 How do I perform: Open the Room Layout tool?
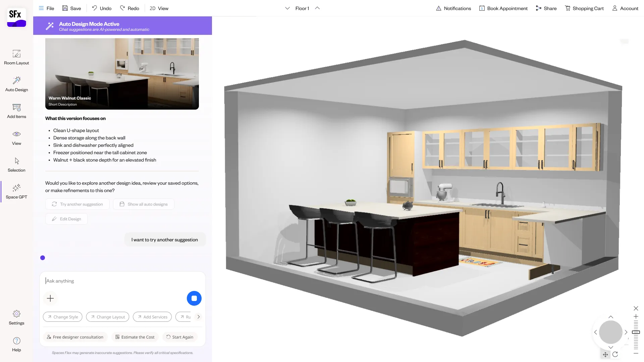tap(16, 57)
